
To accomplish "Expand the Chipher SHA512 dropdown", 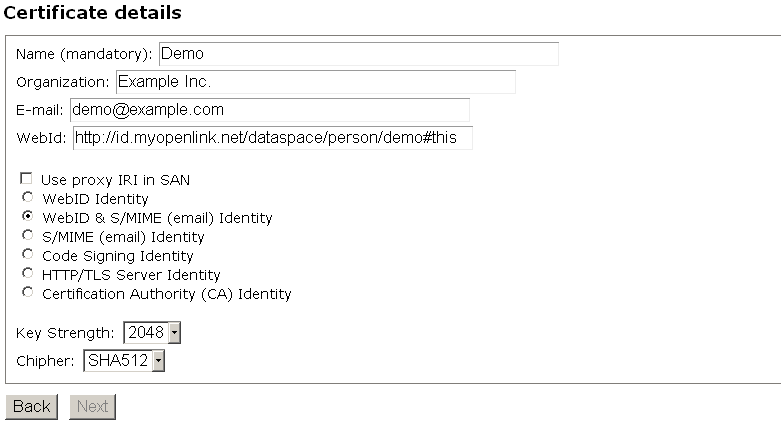I will (x=124, y=360).
